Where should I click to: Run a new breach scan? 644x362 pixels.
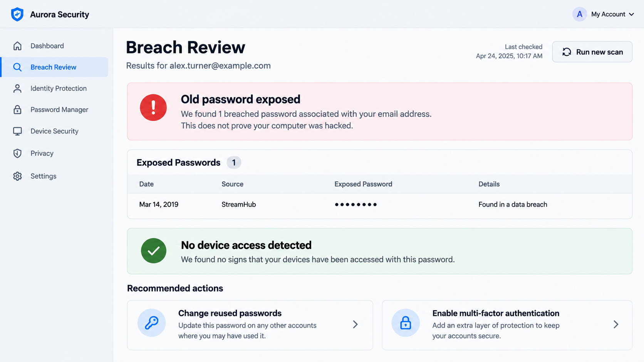(592, 52)
